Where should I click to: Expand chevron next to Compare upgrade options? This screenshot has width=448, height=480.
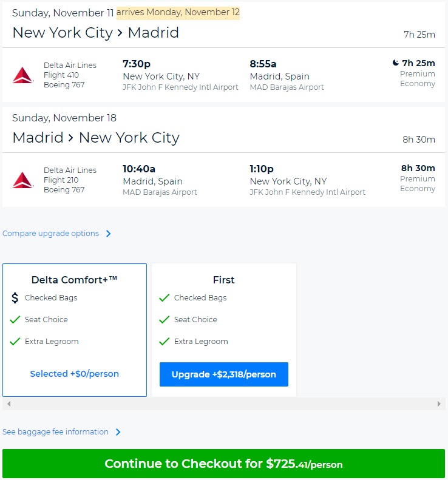coord(109,234)
